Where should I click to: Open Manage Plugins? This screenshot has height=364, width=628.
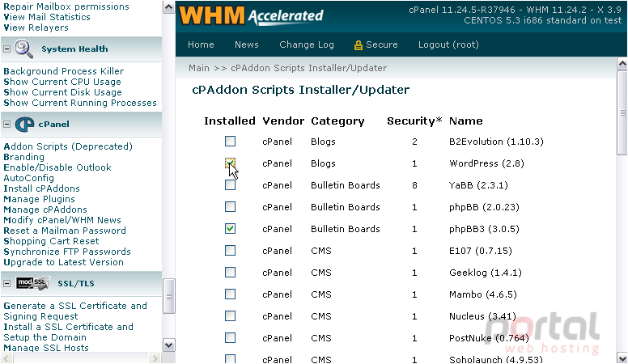pos(39,199)
